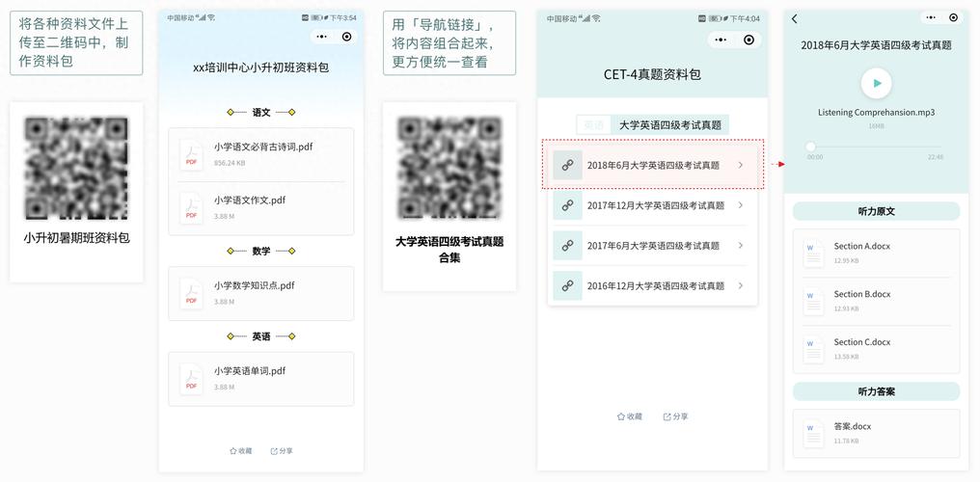Open the more (…) menu on xx培训中心 screen
The width and height of the screenshot is (980, 482).
coord(322,37)
